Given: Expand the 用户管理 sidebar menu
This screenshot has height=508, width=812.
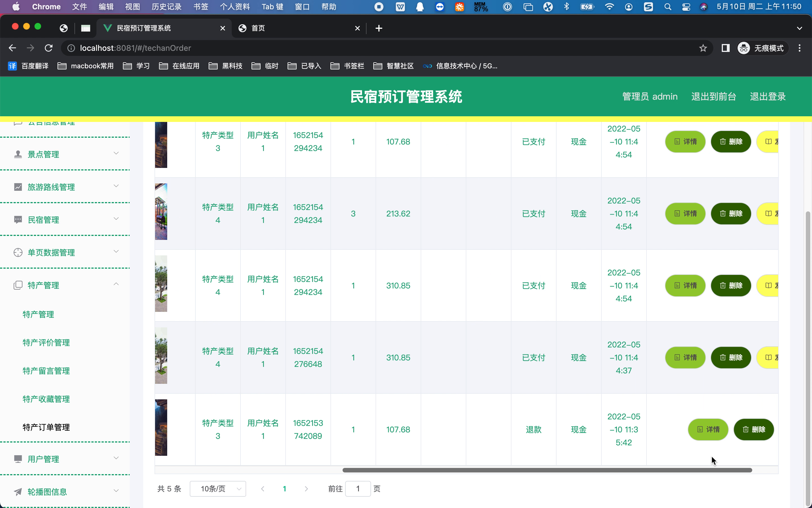Looking at the screenshot, I should pos(65,459).
